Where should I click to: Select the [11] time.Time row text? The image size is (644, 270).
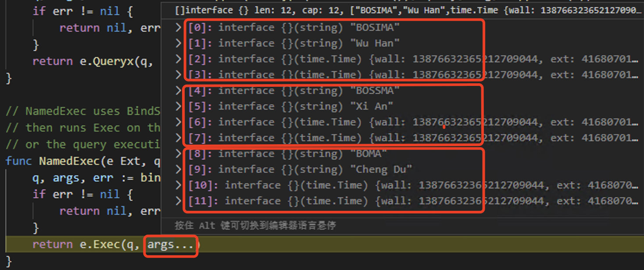point(412,201)
